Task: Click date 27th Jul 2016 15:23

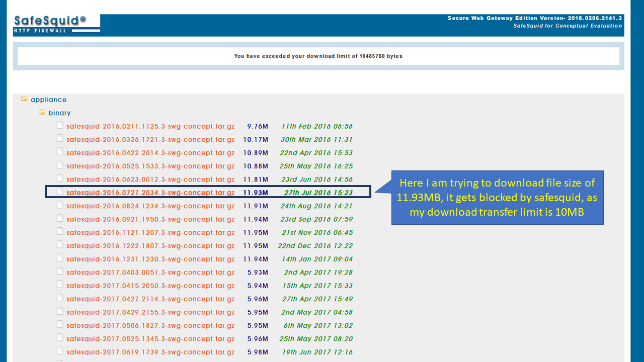Action: tap(318, 193)
